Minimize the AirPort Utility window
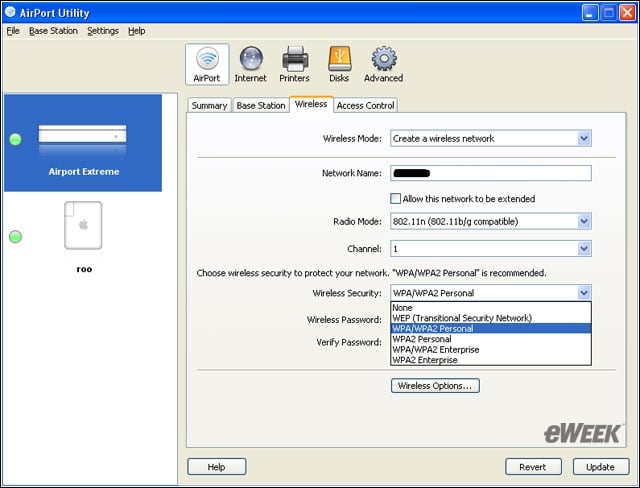Viewport: 640px width, 488px height. coord(590,13)
